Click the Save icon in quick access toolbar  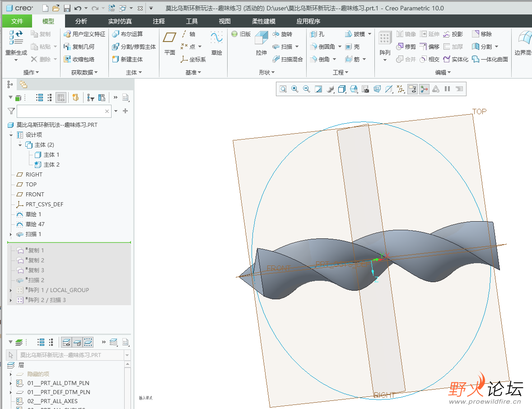pyautogui.click(x=67, y=8)
